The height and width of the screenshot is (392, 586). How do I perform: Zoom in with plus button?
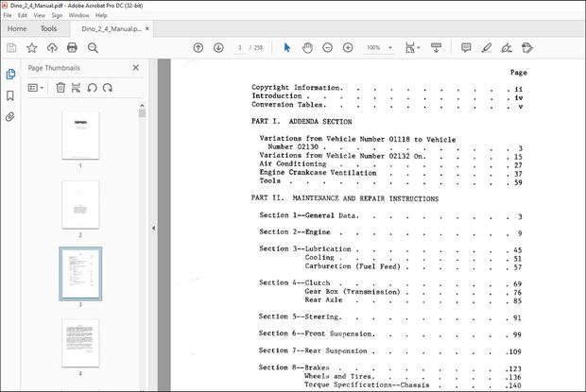coord(348,48)
